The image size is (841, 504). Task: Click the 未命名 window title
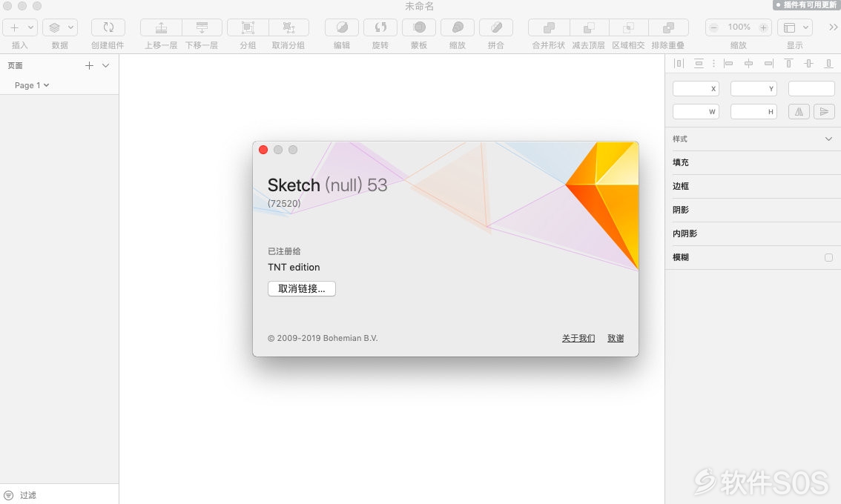(x=420, y=7)
